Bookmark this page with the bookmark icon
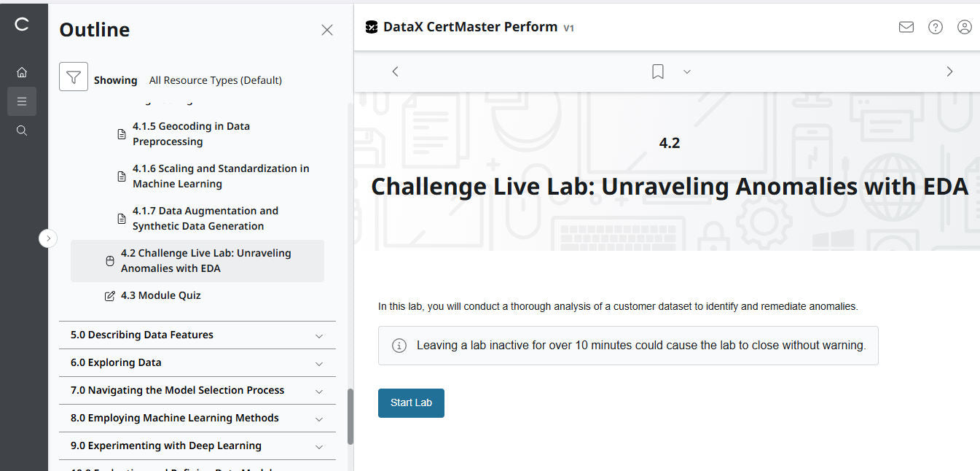The image size is (980, 471). point(657,71)
